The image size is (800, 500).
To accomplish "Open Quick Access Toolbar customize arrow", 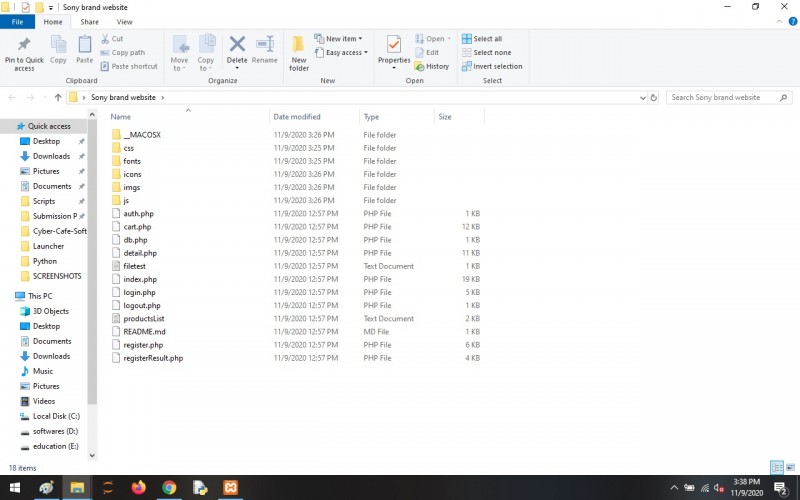I will pos(51,8).
